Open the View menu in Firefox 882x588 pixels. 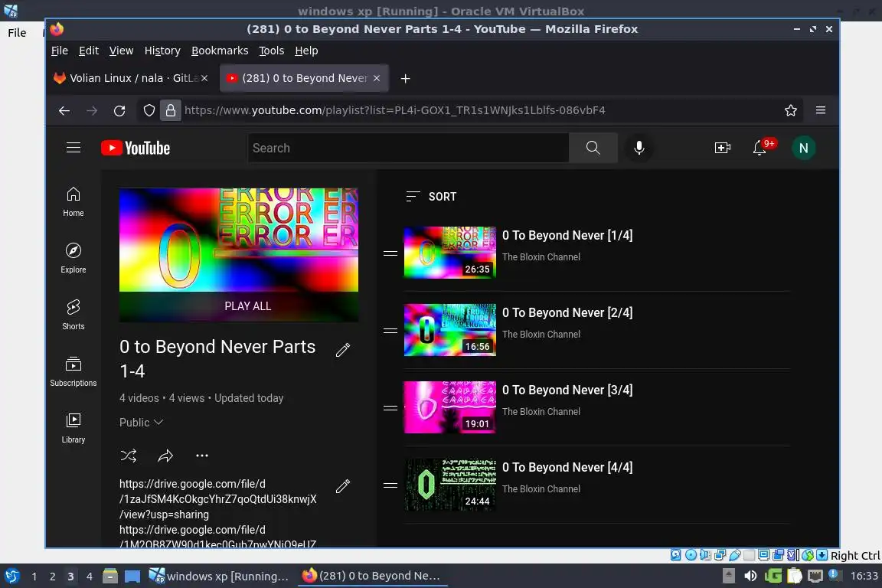(121, 51)
